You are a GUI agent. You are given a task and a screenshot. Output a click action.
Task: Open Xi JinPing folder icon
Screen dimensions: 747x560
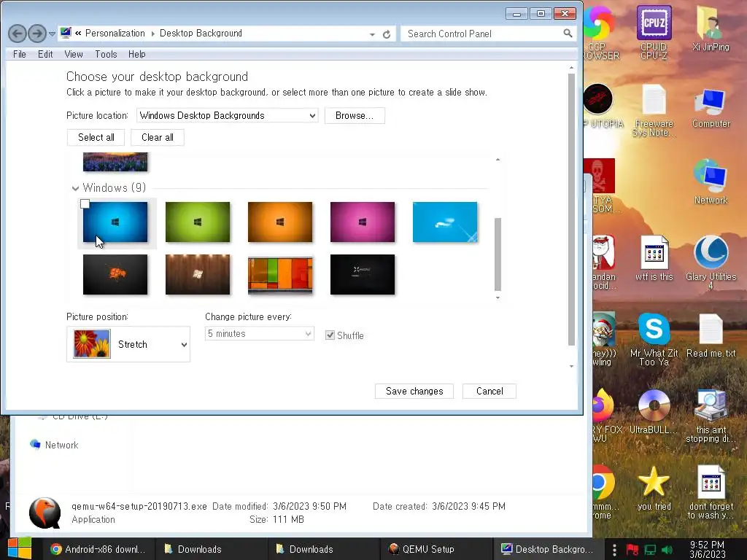(x=711, y=28)
